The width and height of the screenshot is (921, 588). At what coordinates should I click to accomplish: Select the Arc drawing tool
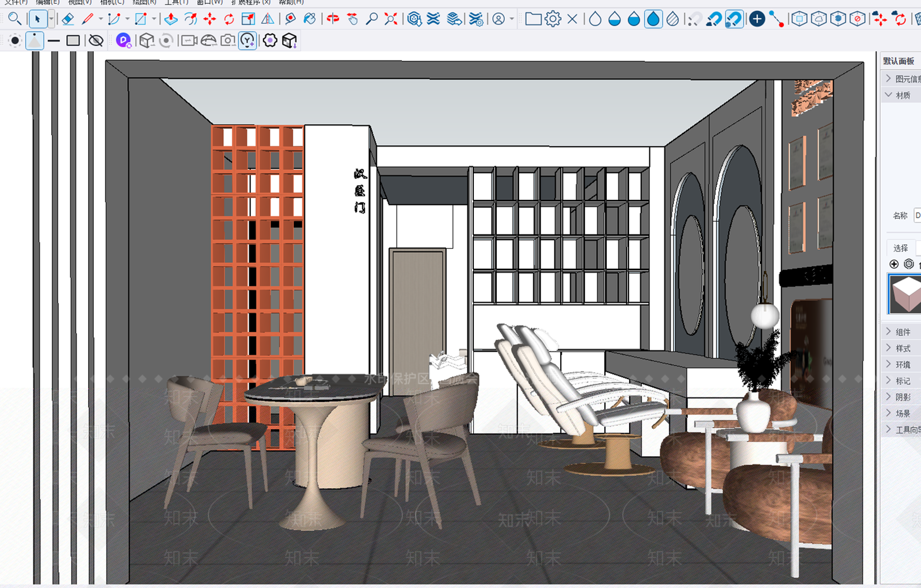[114, 19]
